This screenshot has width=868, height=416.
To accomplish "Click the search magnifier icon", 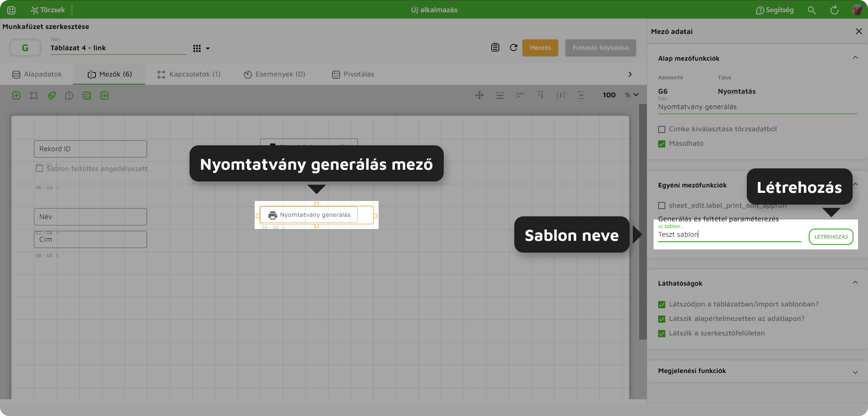I will (x=812, y=10).
